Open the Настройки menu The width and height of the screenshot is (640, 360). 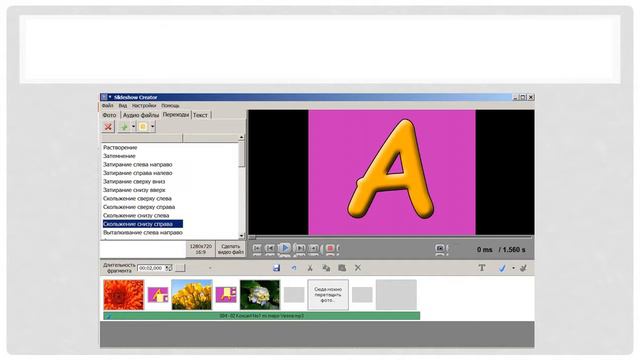pyautogui.click(x=144, y=106)
